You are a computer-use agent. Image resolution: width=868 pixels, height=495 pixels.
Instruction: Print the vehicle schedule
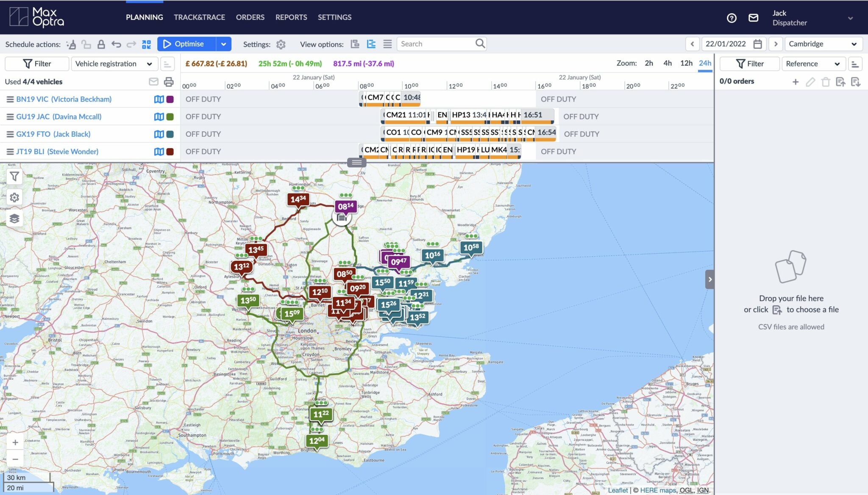pos(169,82)
